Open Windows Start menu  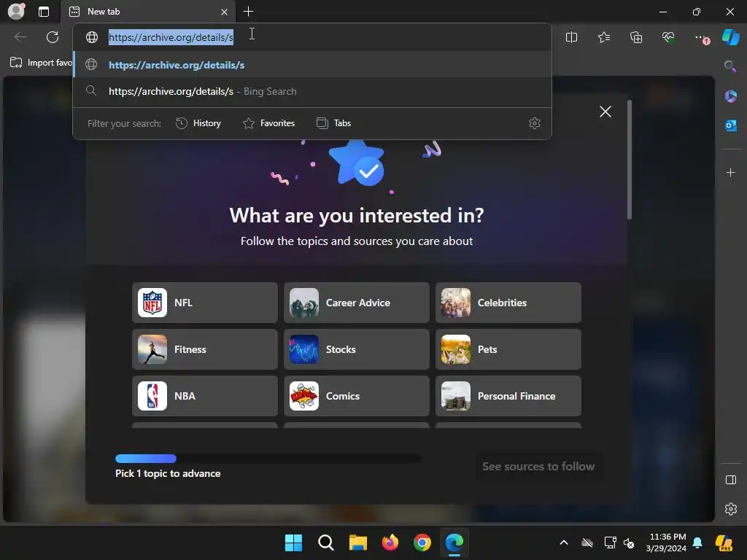point(293,542)
